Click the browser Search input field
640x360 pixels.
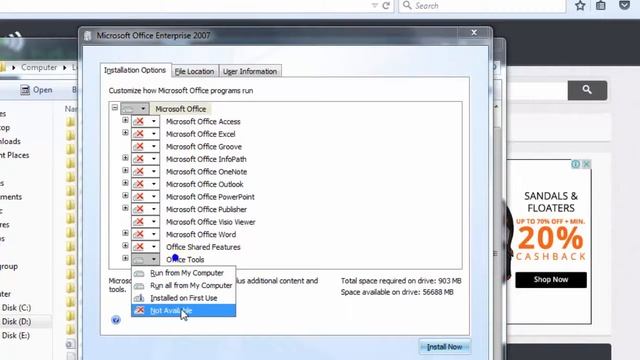pos(482,6)
